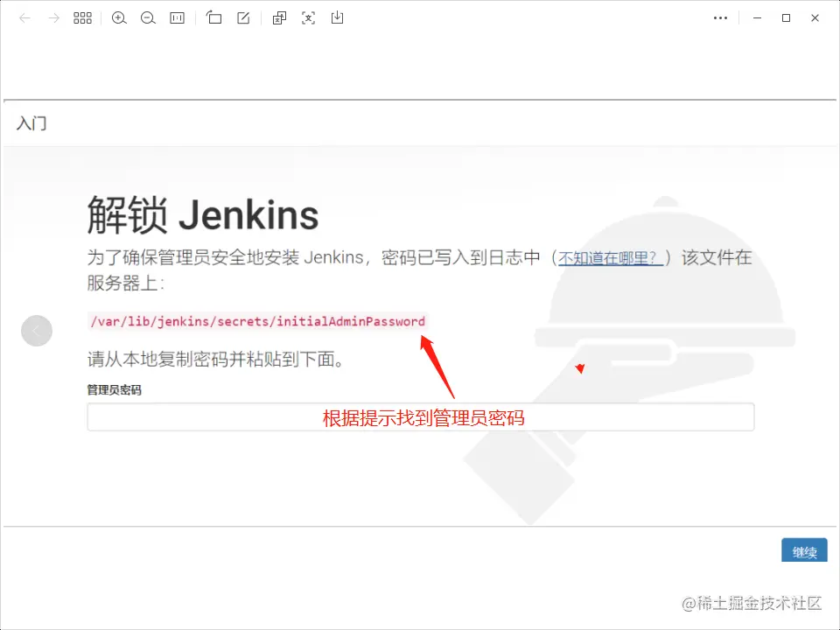Save the image via download icon
The height and width of the screenshot is (630, 840).
click(x=338, y=18)
